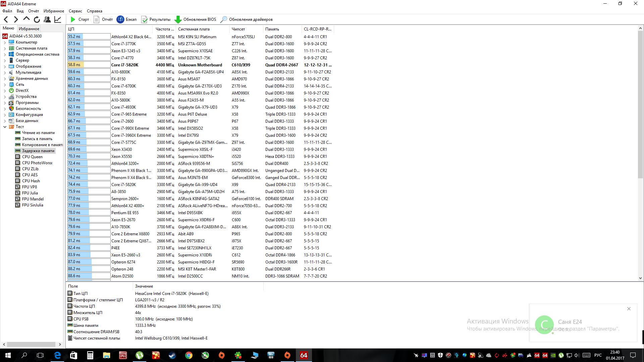
Task: Select FPU Julia benchmark item
Action: (x=30, y=193)
